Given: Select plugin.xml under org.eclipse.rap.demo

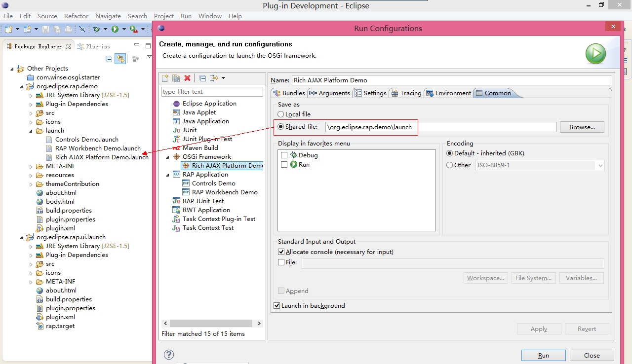Looking at the screenshot, I should pos(60,228).
